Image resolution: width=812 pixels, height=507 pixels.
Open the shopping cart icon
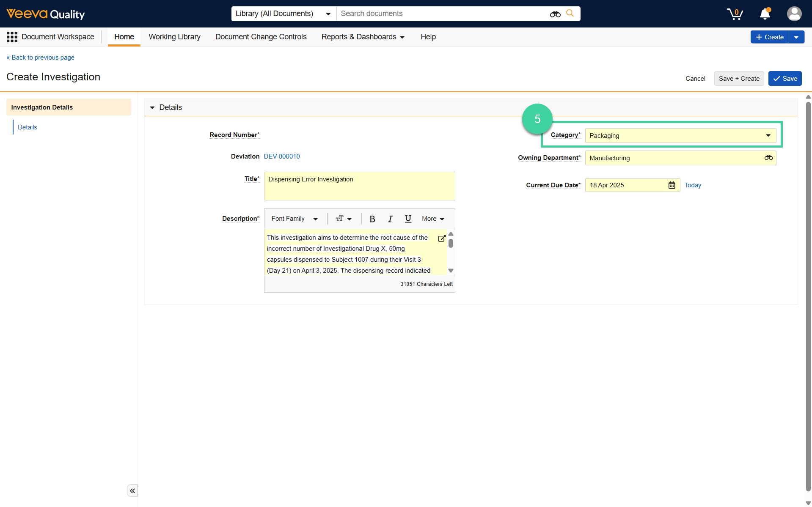(x=735, y=14)
